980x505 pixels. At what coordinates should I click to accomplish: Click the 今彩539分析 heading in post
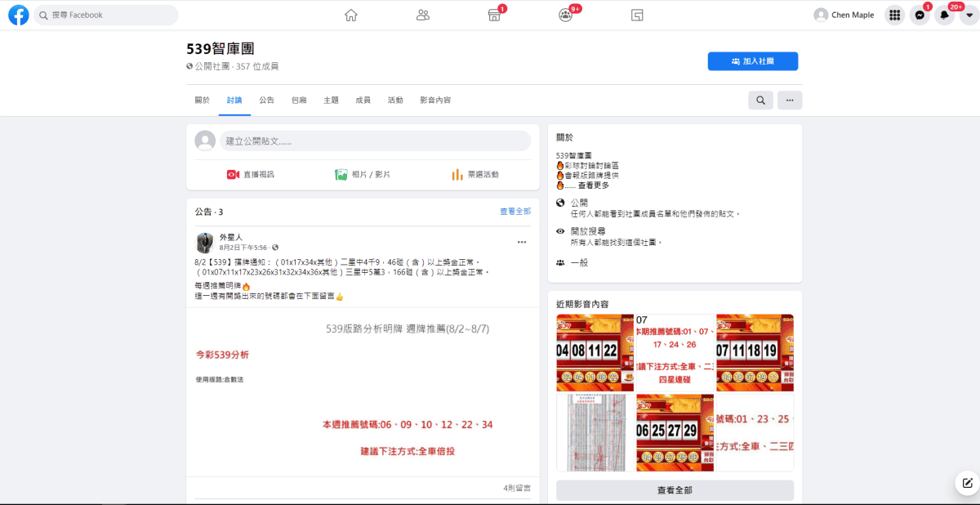pyautogui.click(x=222, y=355)
